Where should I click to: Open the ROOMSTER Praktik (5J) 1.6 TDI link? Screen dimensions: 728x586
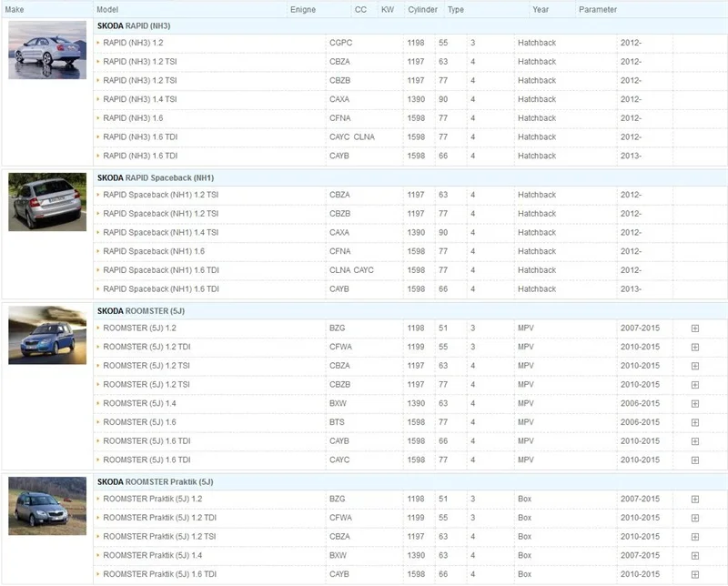point(160,574)
